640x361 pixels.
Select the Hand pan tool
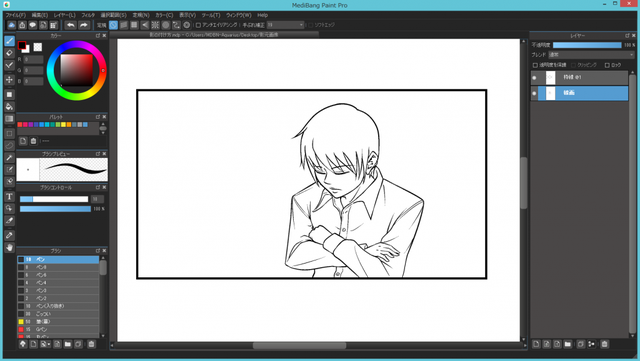point(9,247)
